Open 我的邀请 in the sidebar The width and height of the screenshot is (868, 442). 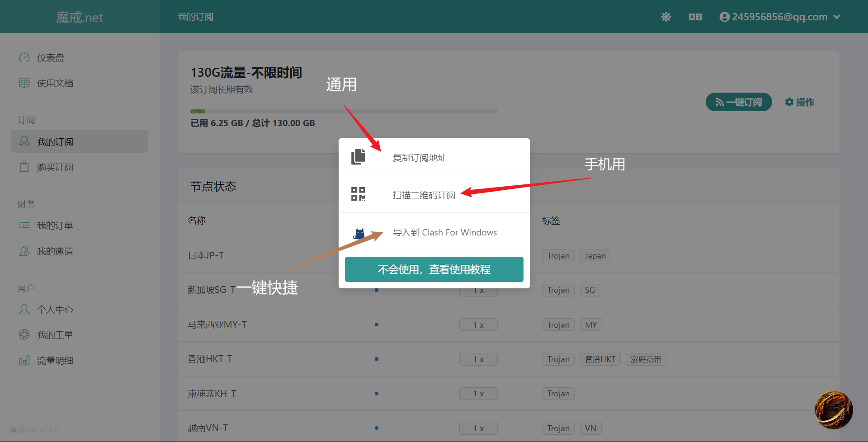point(80,251)
